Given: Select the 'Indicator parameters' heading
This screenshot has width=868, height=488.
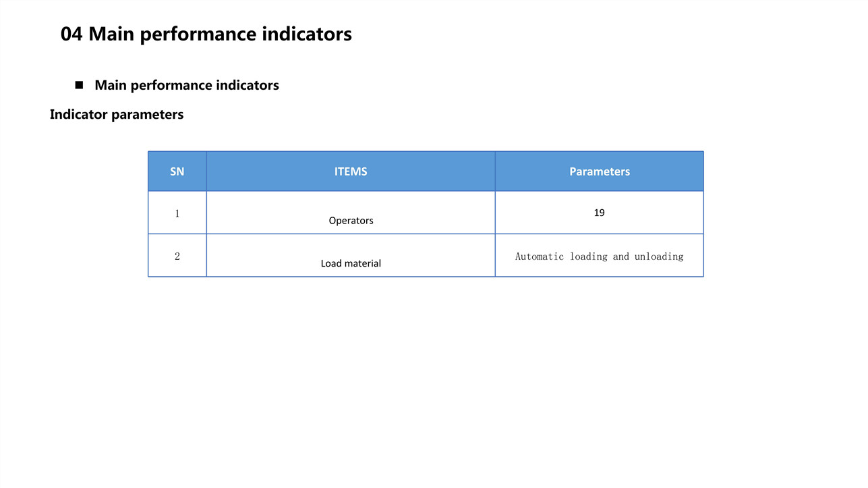Looking at the screenshot, I should (117, 114).
